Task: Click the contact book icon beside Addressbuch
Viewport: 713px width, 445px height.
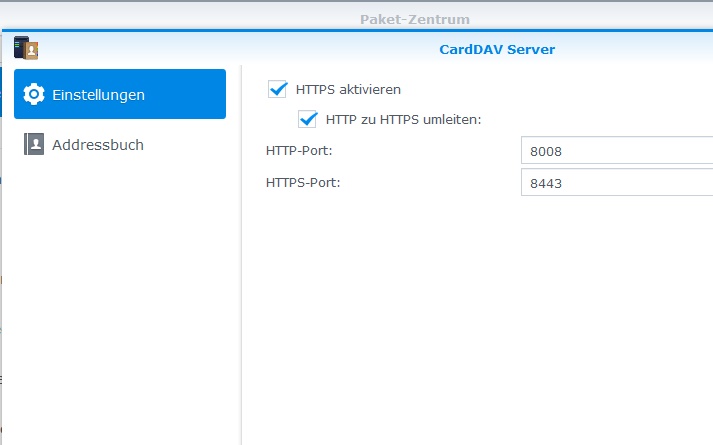Action: (34, 144)
